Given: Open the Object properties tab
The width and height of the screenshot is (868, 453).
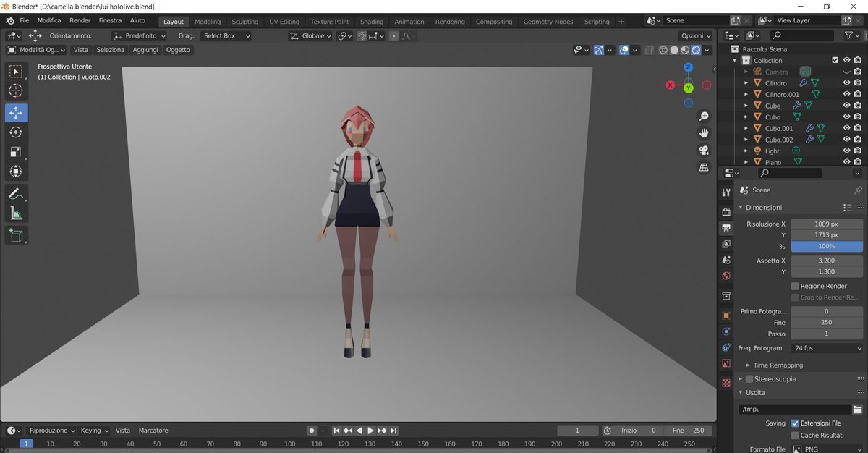Looking at the screenshot, I should [x=726, y=316].
